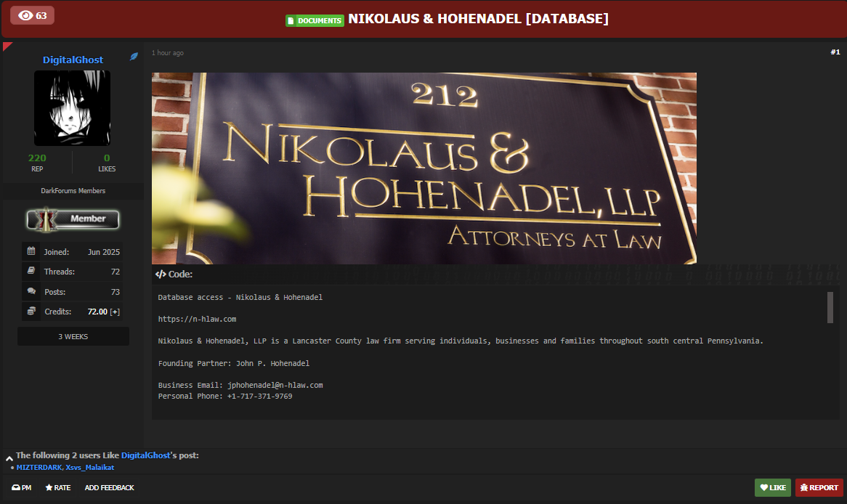Click the coins icon beside Credits
This screenshot has height=504, width=847.
[31, 311]
